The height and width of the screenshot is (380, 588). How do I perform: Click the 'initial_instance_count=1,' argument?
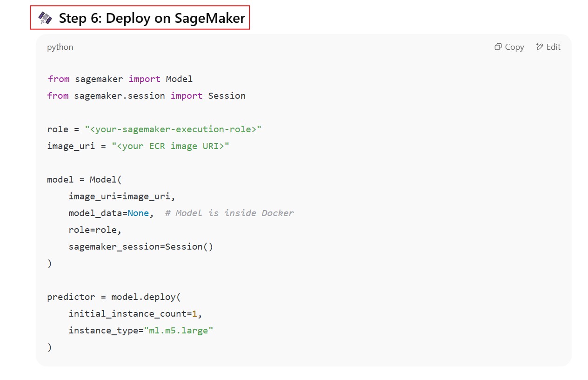tap(135, 313)
